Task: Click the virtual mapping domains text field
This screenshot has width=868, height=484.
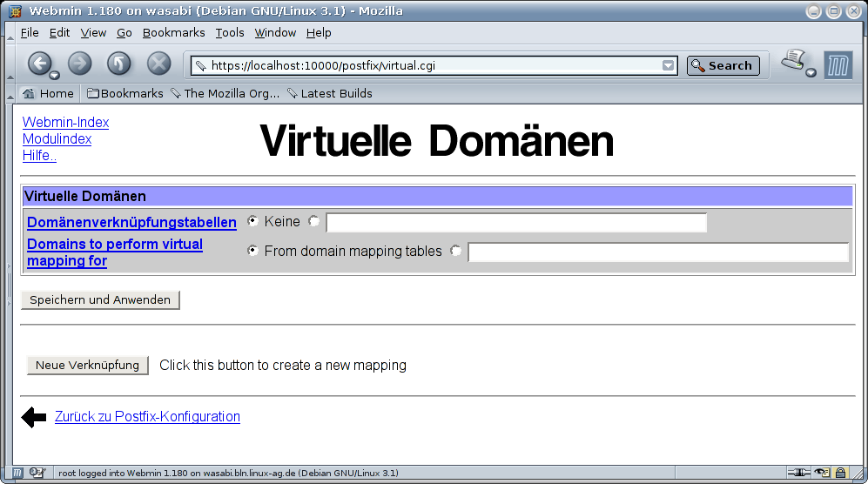Action: 658,252
